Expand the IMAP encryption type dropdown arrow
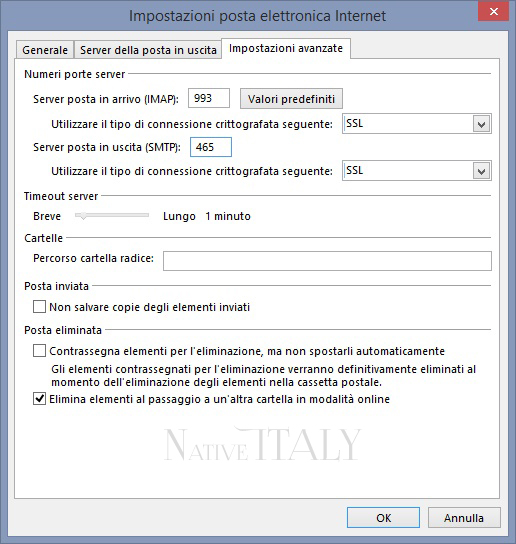516x544 pixels. pyautogui.click(x=481, y=124)
